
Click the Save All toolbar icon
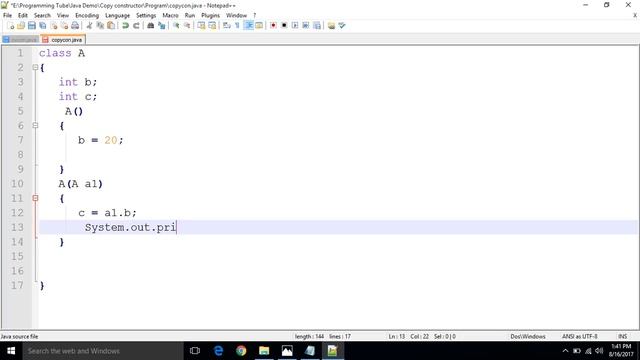pyautogui.click(x=42, y=26)
